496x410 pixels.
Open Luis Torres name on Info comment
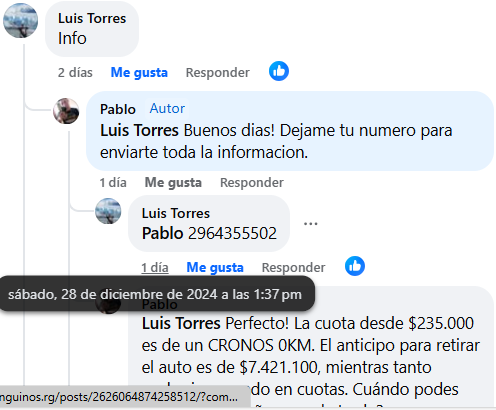(x=92, y=18)
